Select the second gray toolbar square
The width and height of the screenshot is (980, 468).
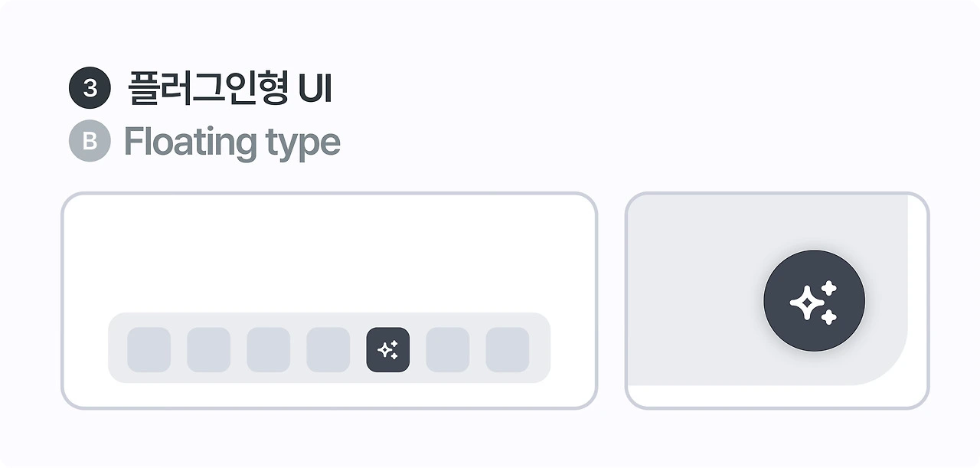click(x=208, y=350)
